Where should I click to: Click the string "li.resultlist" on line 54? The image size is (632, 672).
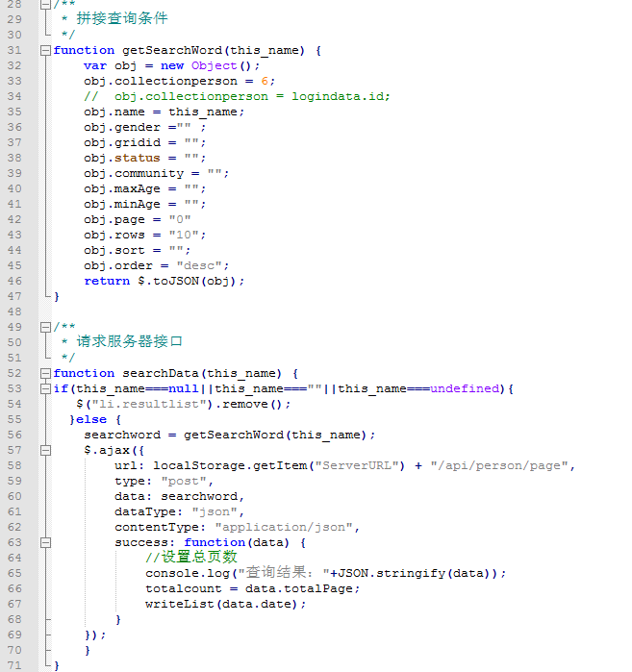click(x=149, y=404)
